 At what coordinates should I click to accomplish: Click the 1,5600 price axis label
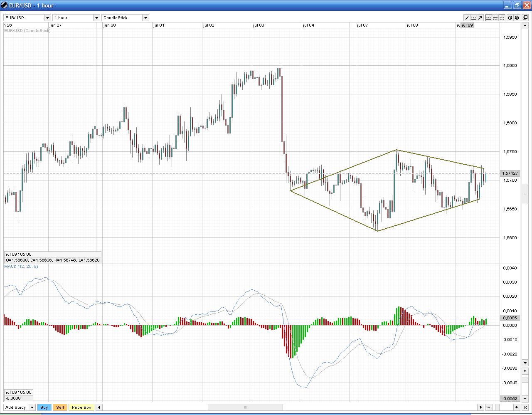[510, 238]
